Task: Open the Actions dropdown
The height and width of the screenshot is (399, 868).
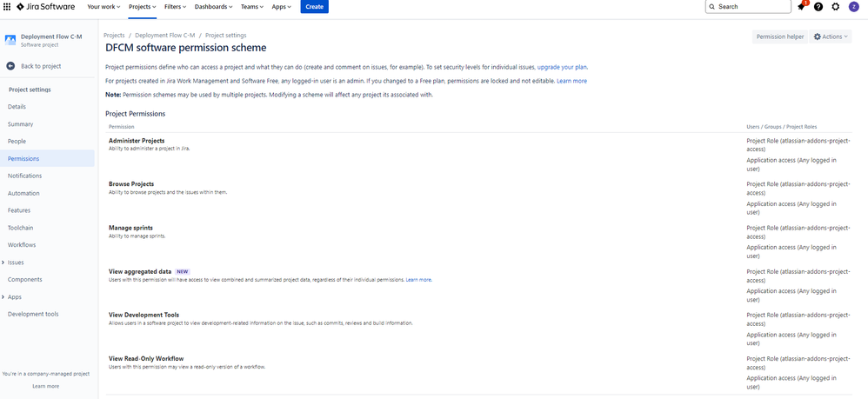Action: tap(831, 37)
